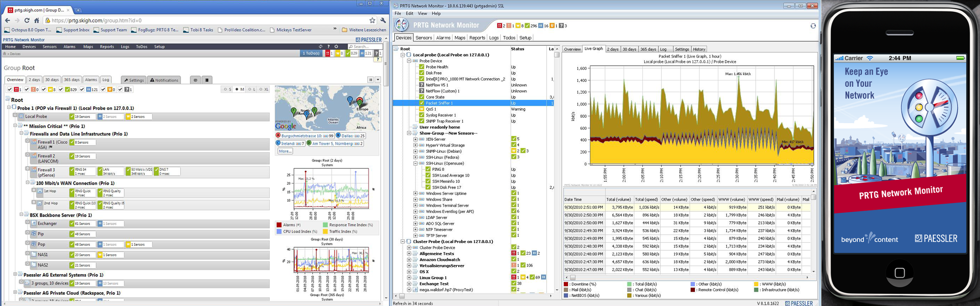The height and width of the screenshot is (306, 980).
Task: Click the Notifications button
Action: click(x=164, y=80)
